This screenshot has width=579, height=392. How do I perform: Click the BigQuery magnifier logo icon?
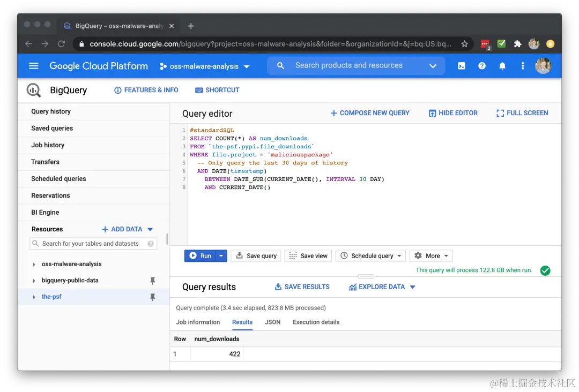[34, 90]
